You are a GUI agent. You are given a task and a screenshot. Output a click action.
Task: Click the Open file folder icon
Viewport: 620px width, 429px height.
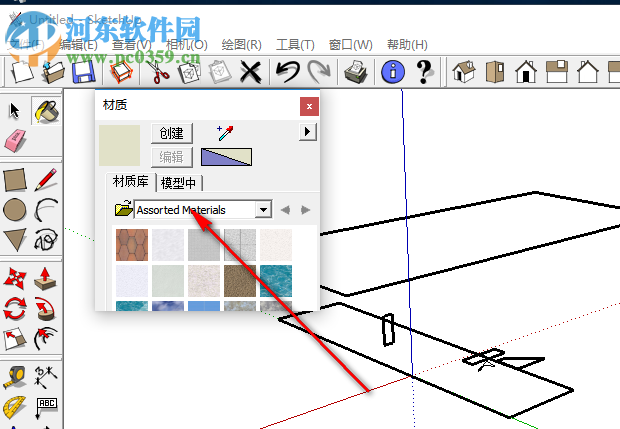(x=53, y=72)
